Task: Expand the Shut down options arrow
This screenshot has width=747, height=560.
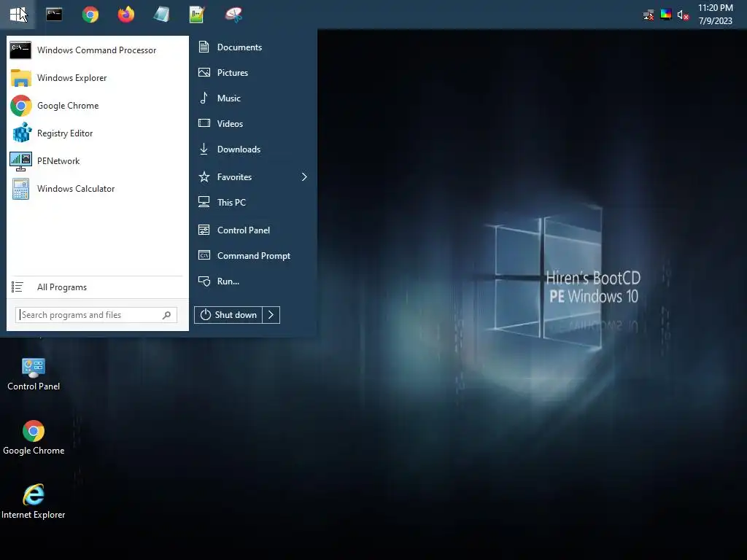Action: [271, 315]
